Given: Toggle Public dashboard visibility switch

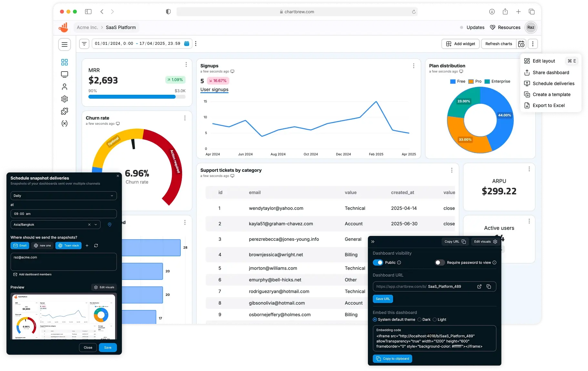Looking at the screenshot, I should [378, 262].
